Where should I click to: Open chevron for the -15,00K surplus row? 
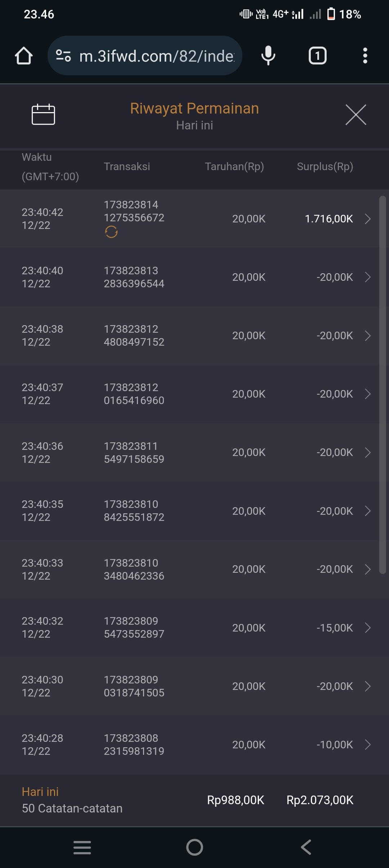(367, 628)
